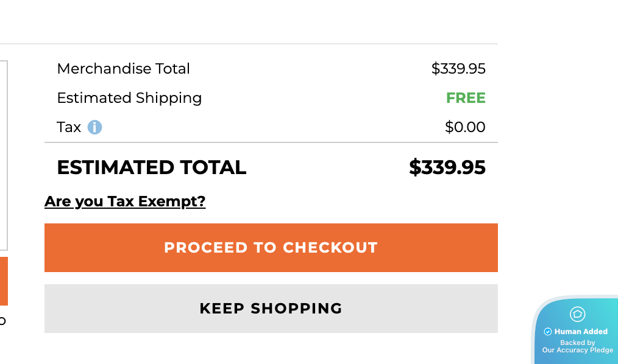Click the cut-off text at bottom left
This screenshot has height=364, width=618.
[x=2, y=321]
